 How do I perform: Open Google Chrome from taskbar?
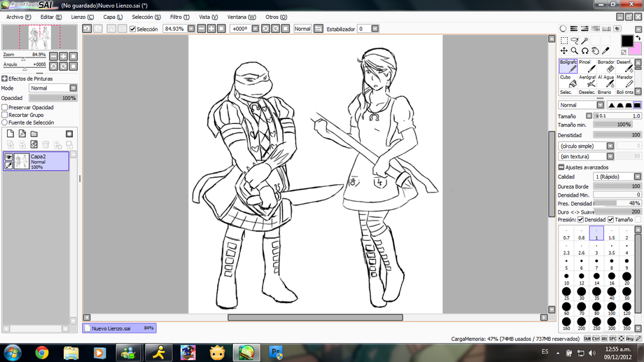point(41,353)
